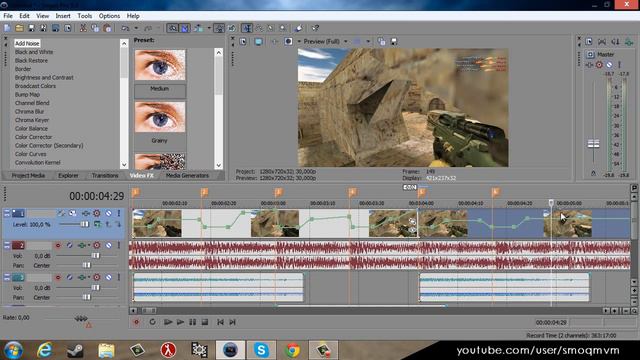Open the Edit menu
The width and height of the screenshot is (640, 360).
pyautogui.click(x=24, y=16)
